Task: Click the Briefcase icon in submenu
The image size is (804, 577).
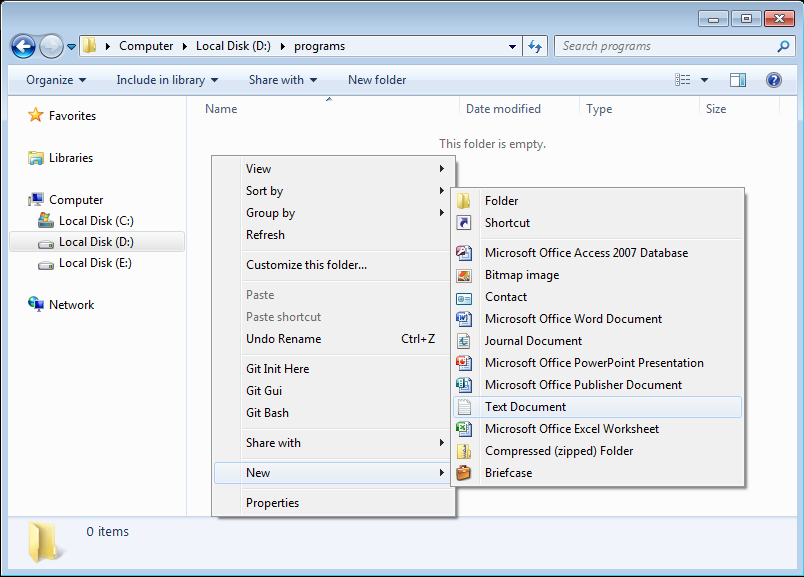Action: (x=464, y=473)
